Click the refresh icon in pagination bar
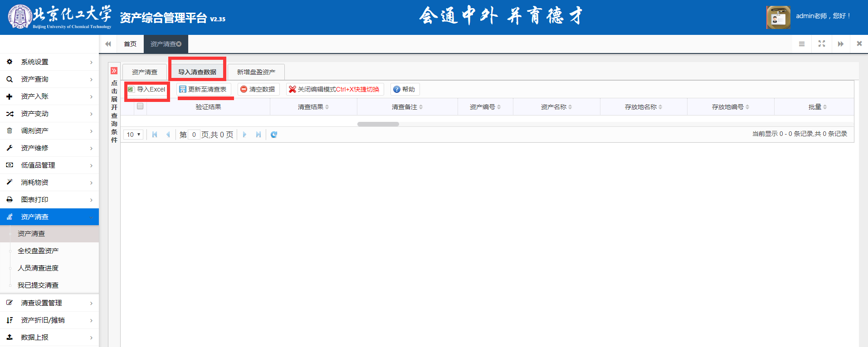Image resolution: width=868 pixels, height=347 pixels. [x=274, y=135]
